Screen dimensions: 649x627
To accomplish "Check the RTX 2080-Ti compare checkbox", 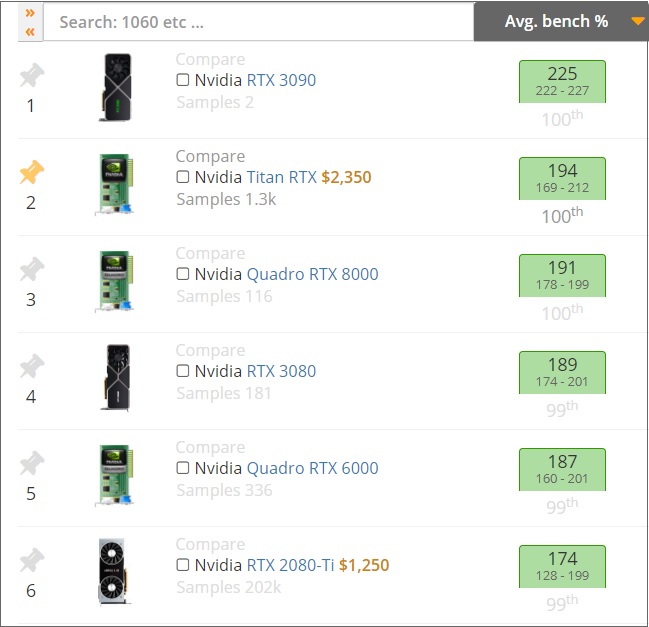I will point(183,565).
